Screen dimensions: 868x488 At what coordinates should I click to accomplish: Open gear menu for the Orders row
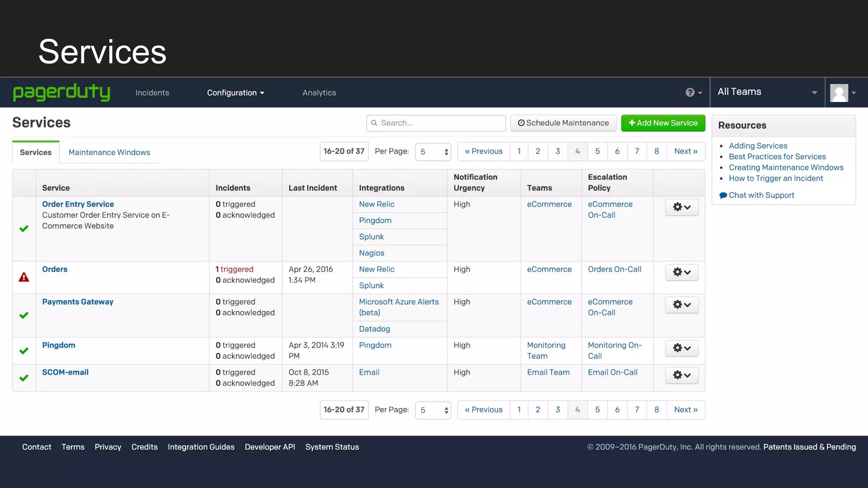[682, 272]
